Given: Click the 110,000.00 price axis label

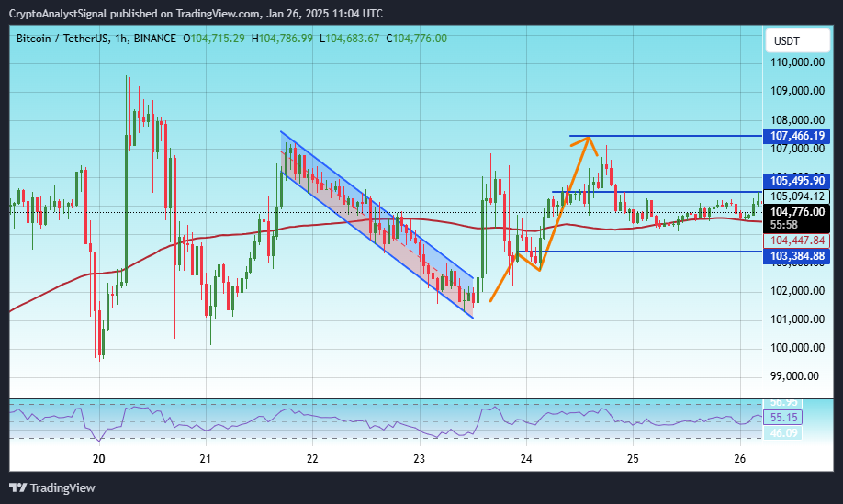Looking at the screenshot, I should pos(797,62).
